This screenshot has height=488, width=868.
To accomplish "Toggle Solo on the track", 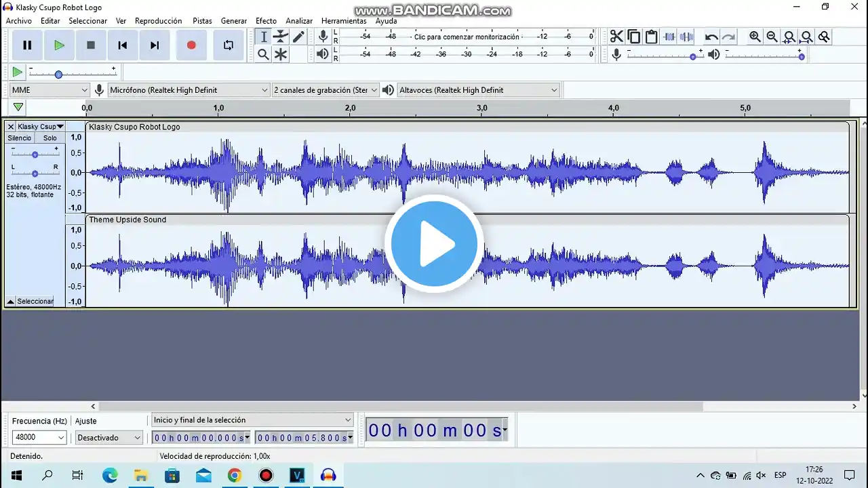I will pos(50,138).
